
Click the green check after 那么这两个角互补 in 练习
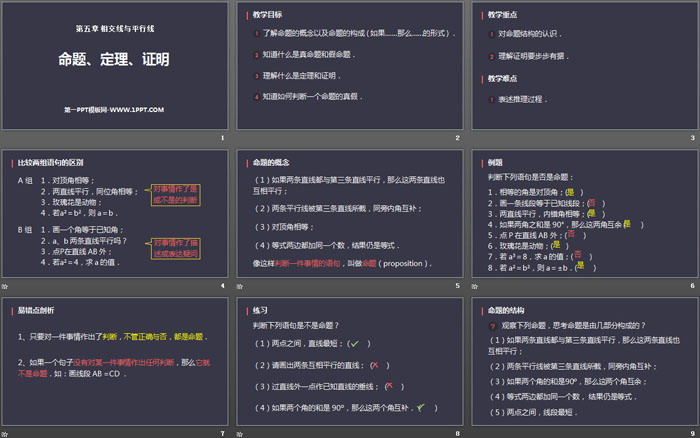click(422, 407)
